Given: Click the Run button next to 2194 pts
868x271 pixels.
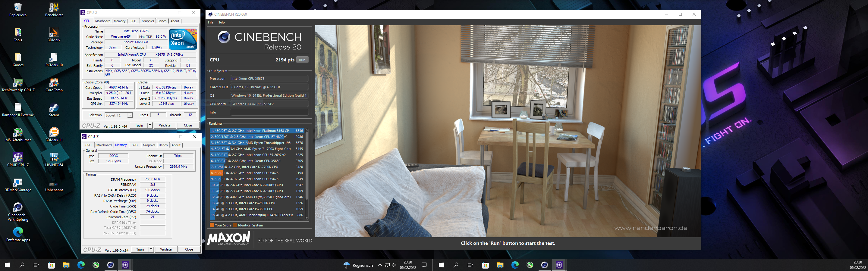Looking at the screenshot, I should click(302, 60).
